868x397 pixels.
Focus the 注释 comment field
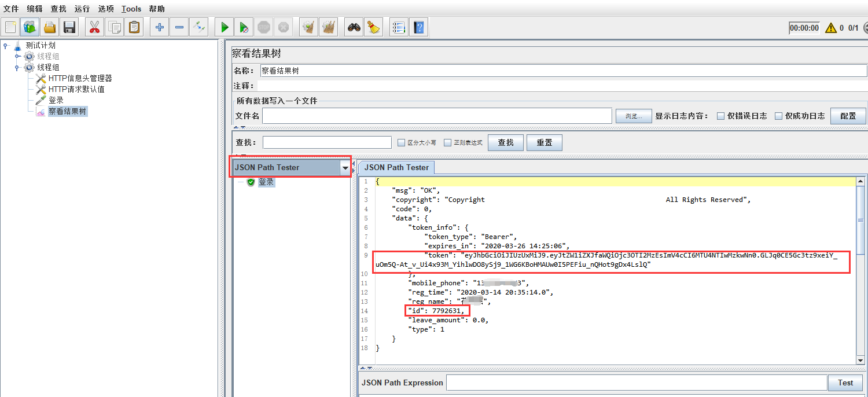pos(564,86)
